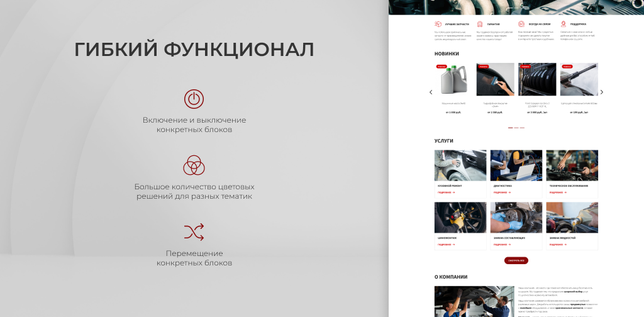Click the Замена составляющих service photo
This screenshot has width=644, height=317.
click(x=516, y=218)
